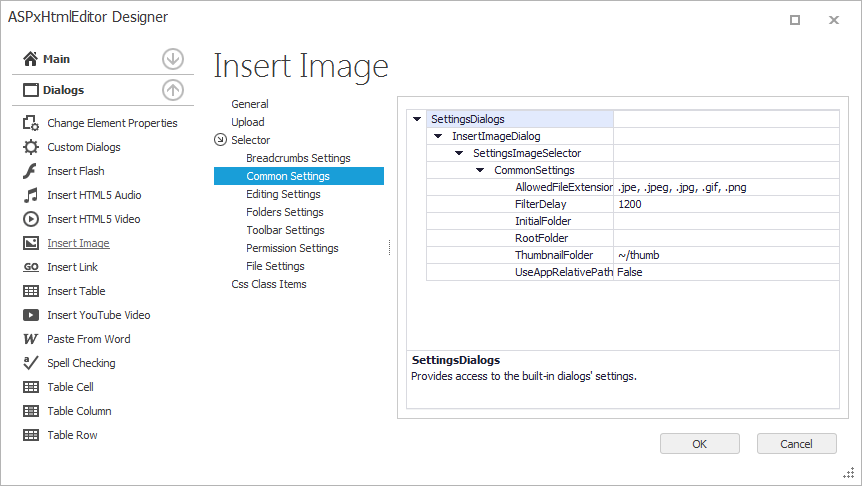Click the OK button
Viewport: 862px width, 486px height.
(x=699, y=444)
